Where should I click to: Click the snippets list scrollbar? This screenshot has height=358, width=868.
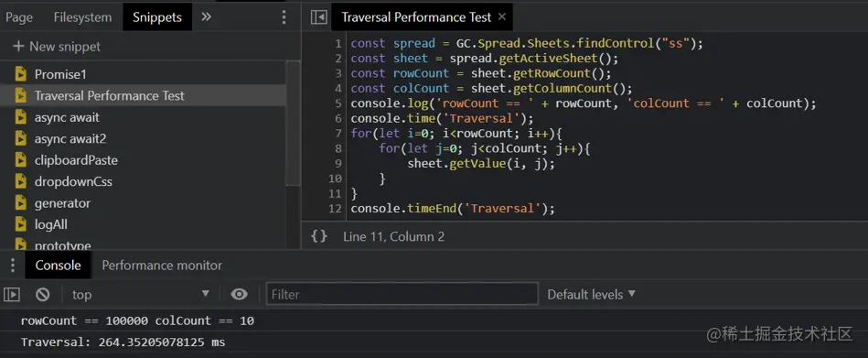(x=294, y=123)
